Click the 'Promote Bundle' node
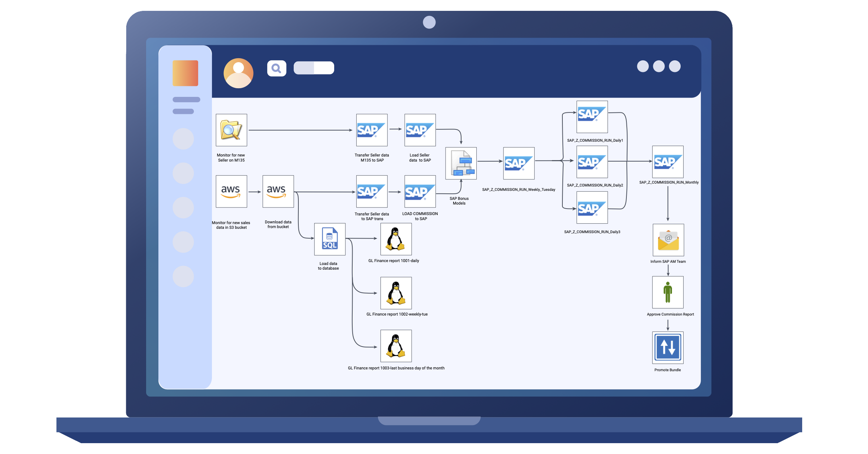 click(668, 347)
